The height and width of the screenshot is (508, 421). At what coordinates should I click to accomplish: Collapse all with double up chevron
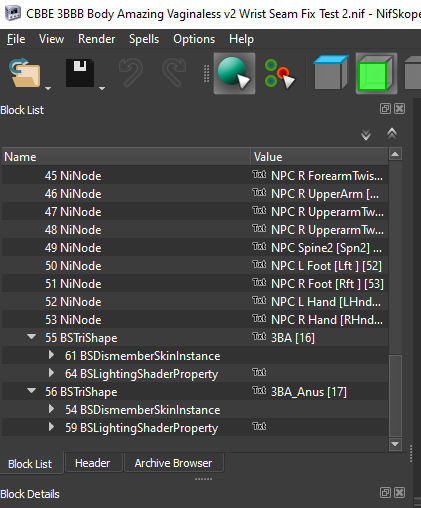(x=392, y=133)
